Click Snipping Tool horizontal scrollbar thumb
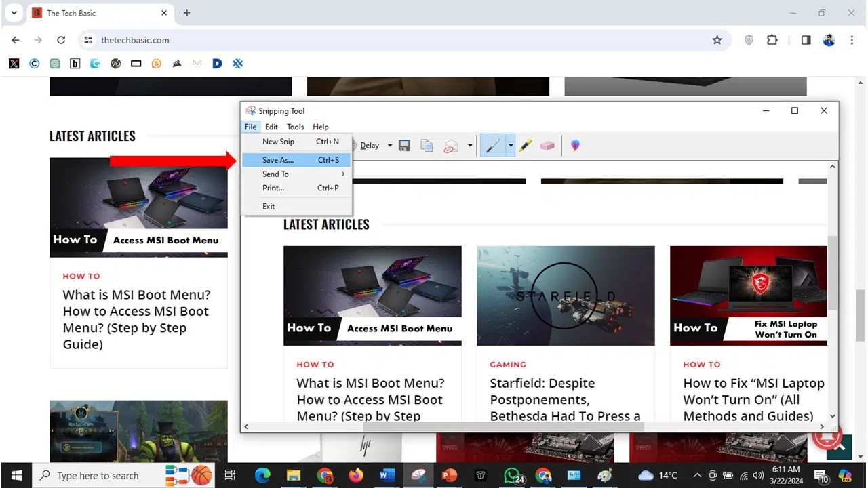The width and height of the screenshot is (868, 488). [x=503, y=427]
